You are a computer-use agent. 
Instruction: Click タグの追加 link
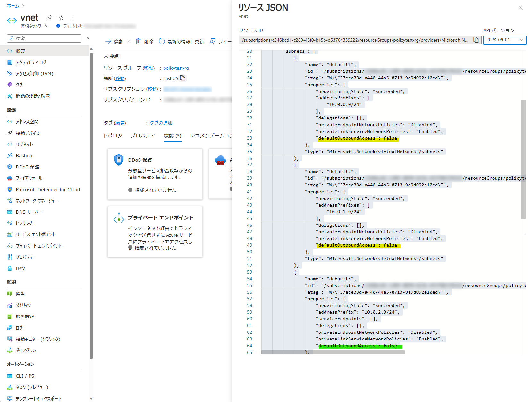tap(161, 123)
